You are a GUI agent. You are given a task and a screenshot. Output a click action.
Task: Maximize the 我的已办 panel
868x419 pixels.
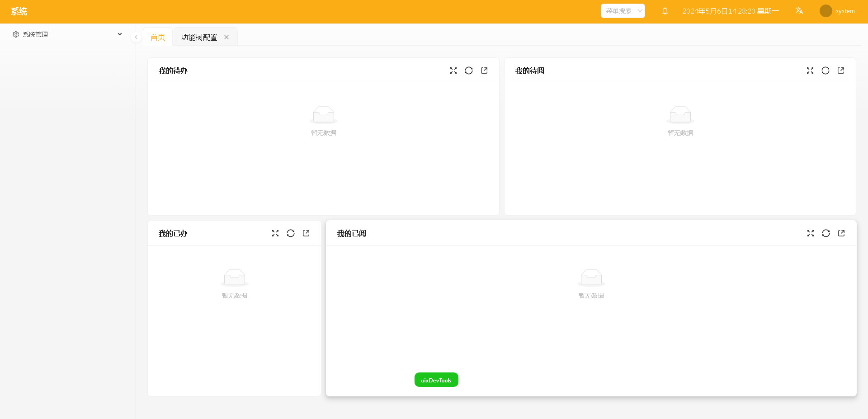[275, 233]
